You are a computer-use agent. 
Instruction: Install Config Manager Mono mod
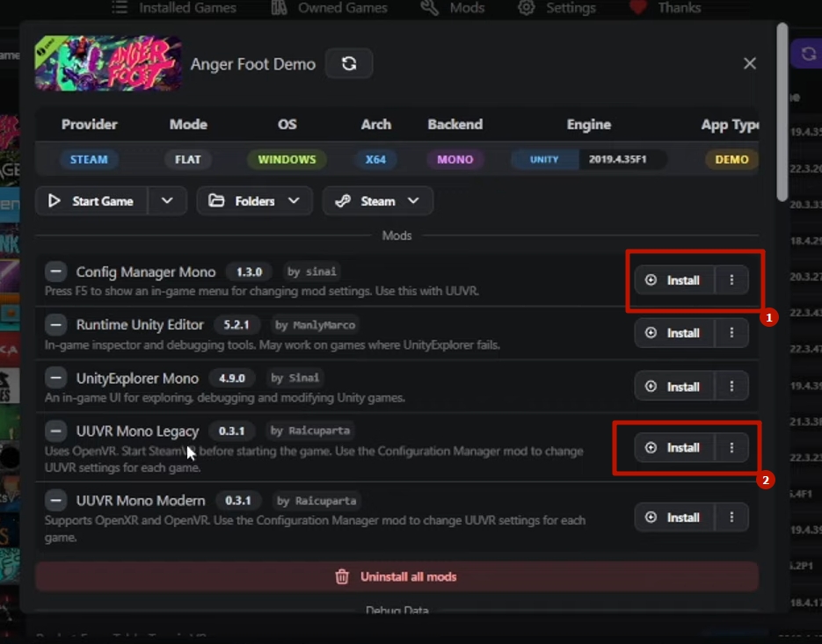(674, 279)
